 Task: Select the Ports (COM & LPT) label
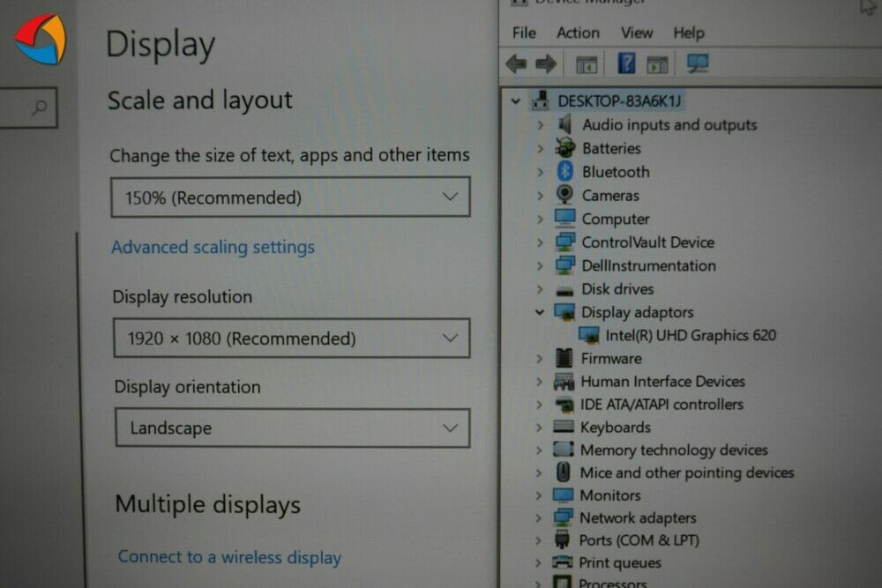pos(639,540)
